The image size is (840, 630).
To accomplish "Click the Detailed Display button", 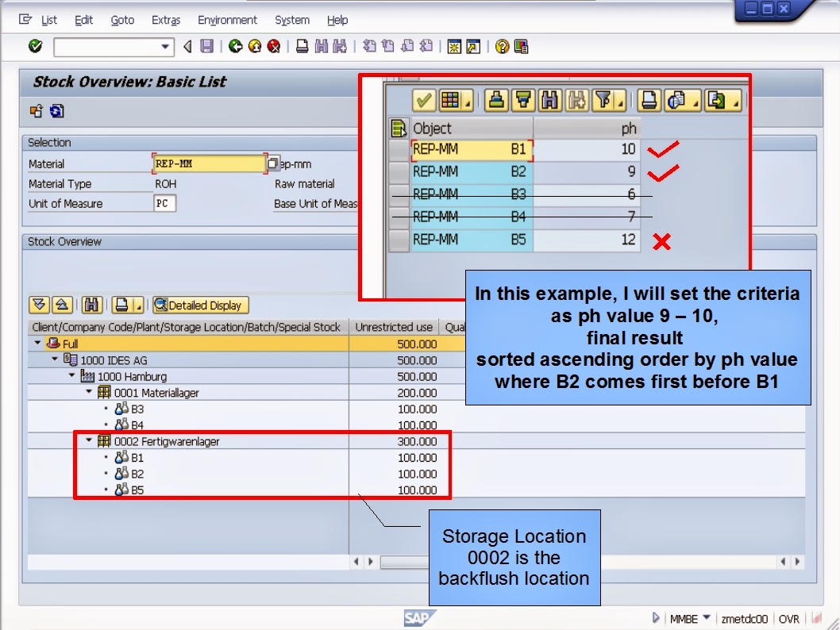I will [x=199, y=305].
